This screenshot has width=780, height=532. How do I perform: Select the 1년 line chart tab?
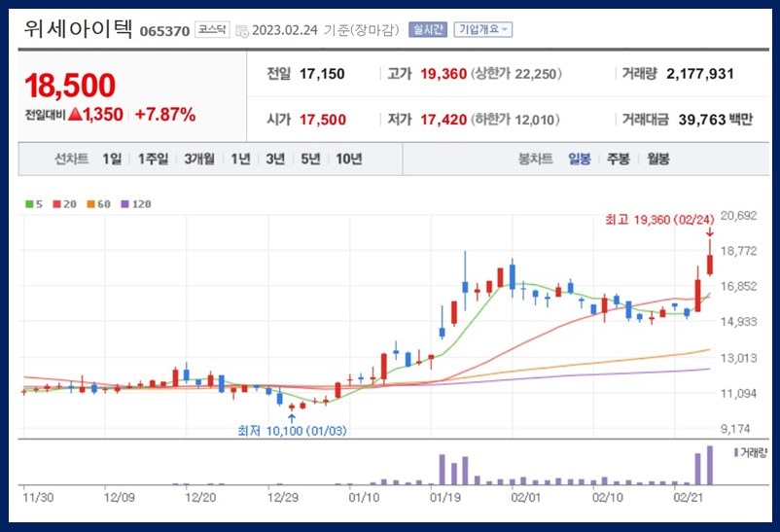[x=241, y=159]
